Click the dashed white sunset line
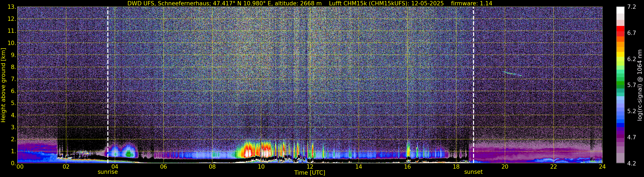 coord(473,85)
